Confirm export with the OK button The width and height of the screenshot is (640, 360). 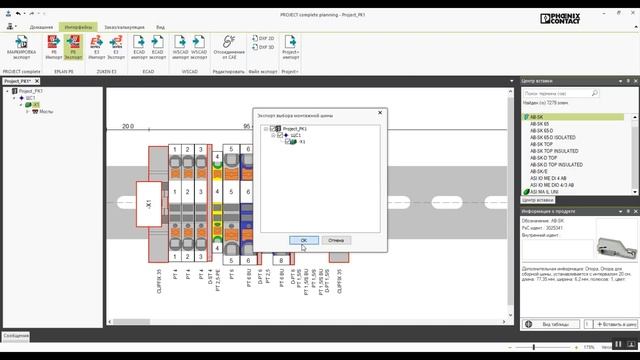(304, 240)
